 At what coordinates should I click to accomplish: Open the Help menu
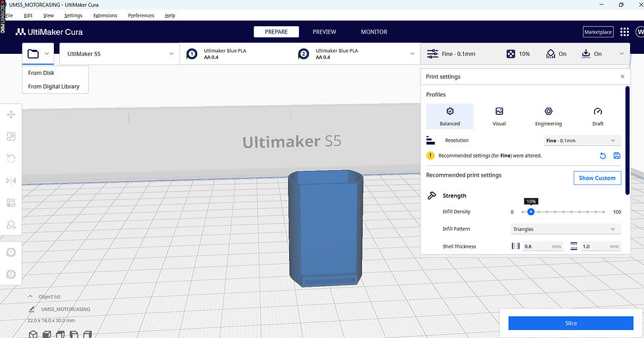[170, 15]
